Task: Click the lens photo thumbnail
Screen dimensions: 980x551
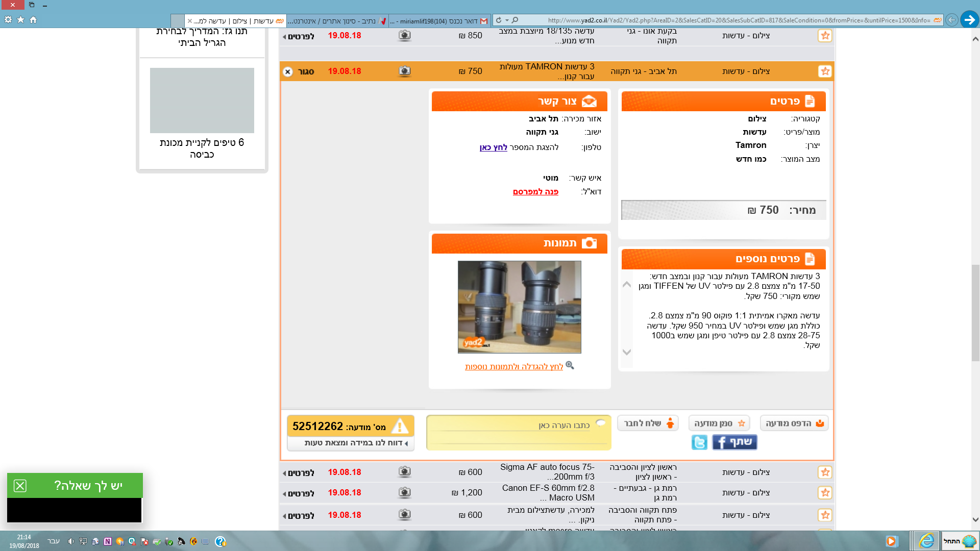Action: click(x=519, y=307)
